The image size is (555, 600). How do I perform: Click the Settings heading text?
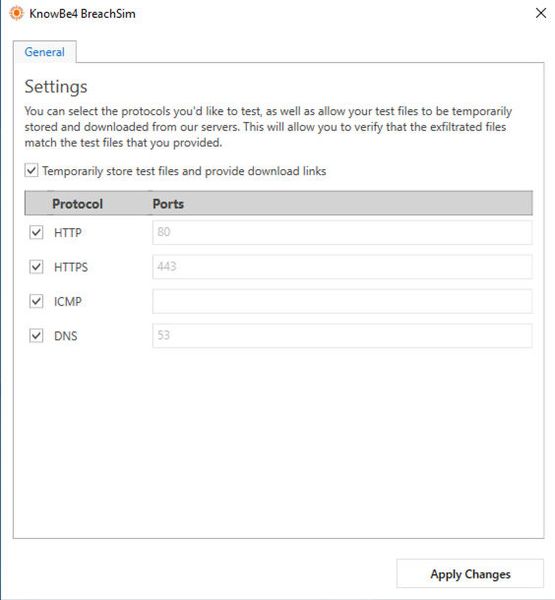coord(56,87)
